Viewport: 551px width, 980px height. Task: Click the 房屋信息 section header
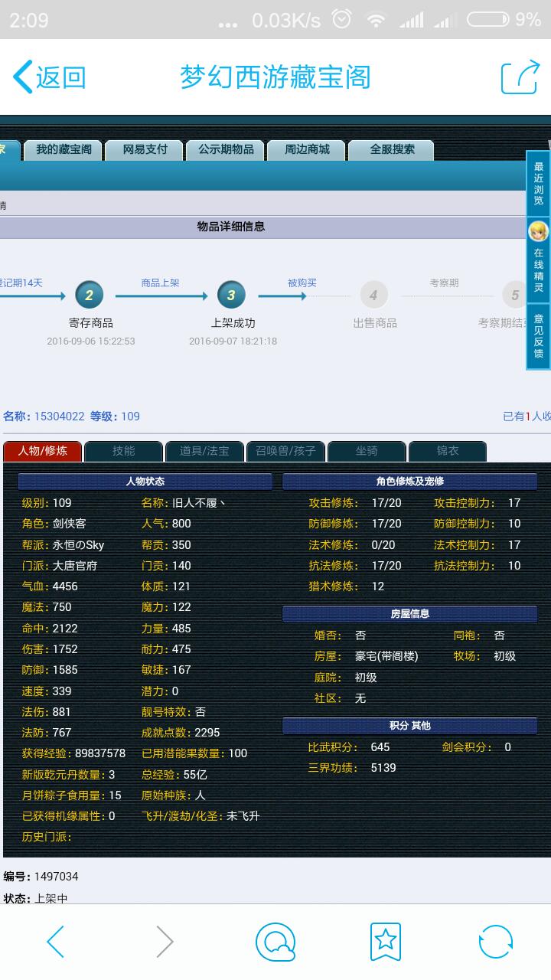click(409, 614)
